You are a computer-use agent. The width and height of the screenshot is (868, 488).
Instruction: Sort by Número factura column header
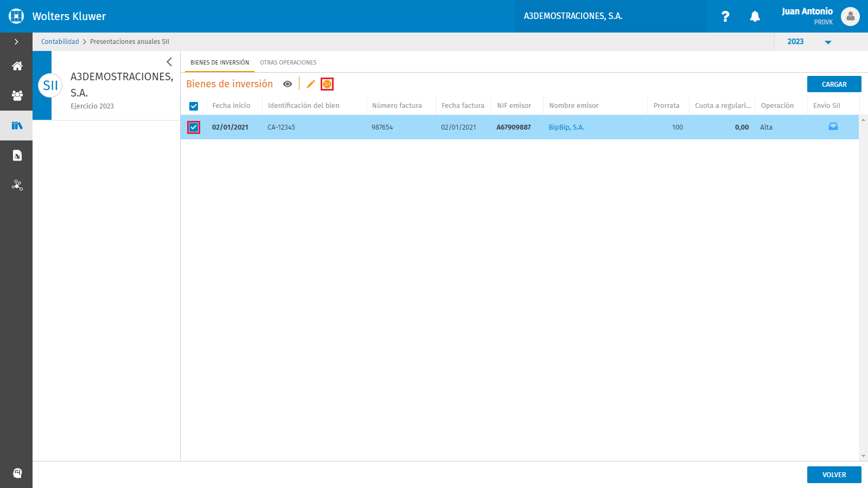pos(397,106)
